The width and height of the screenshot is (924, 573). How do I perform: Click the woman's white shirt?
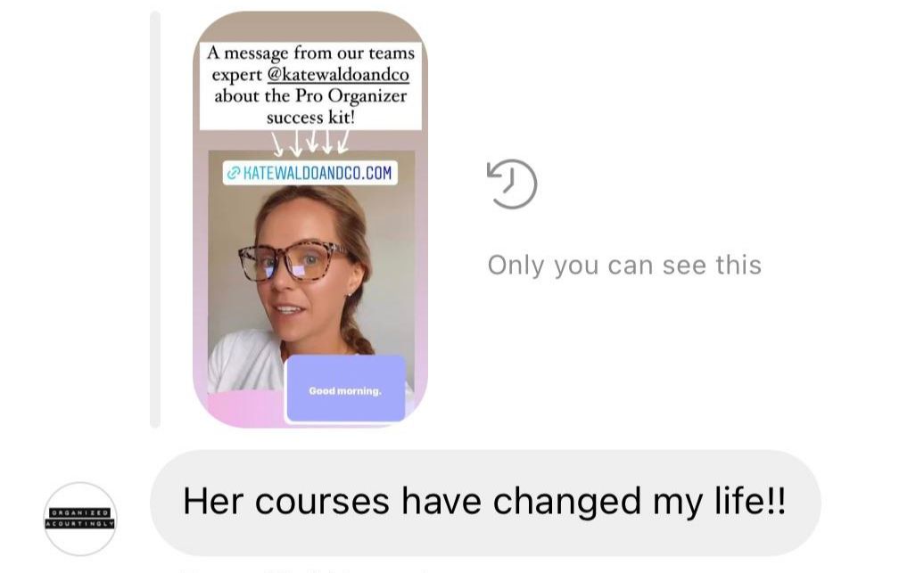(246, 362)
